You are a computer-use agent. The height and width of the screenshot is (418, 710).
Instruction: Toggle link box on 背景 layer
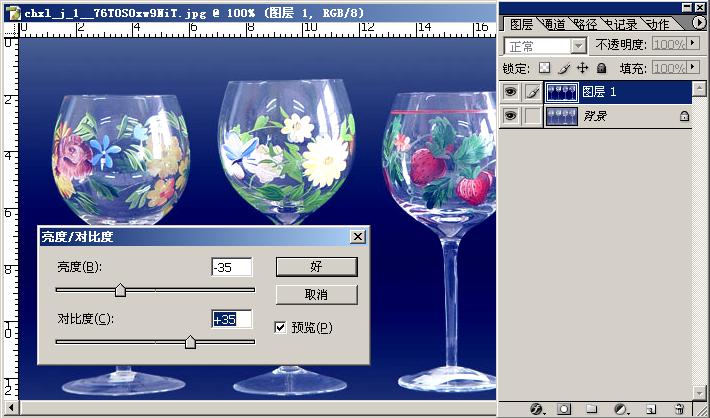533,116
